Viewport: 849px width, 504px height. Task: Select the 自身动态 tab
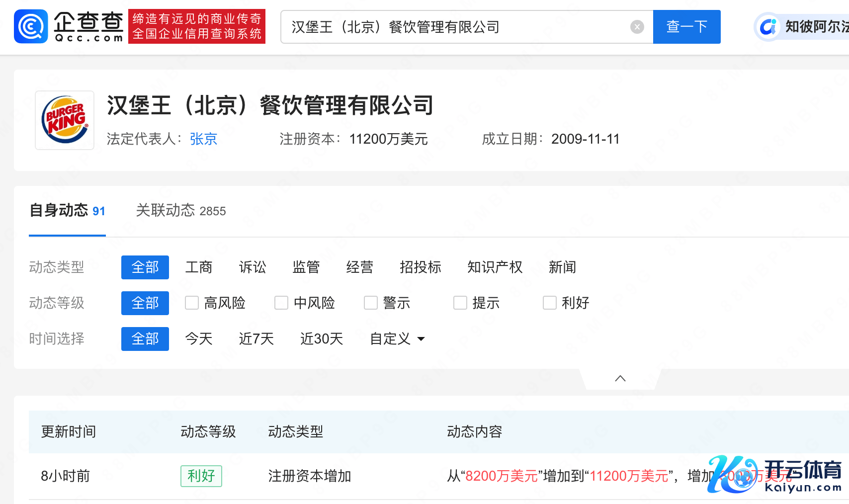(x=67, y=211)
